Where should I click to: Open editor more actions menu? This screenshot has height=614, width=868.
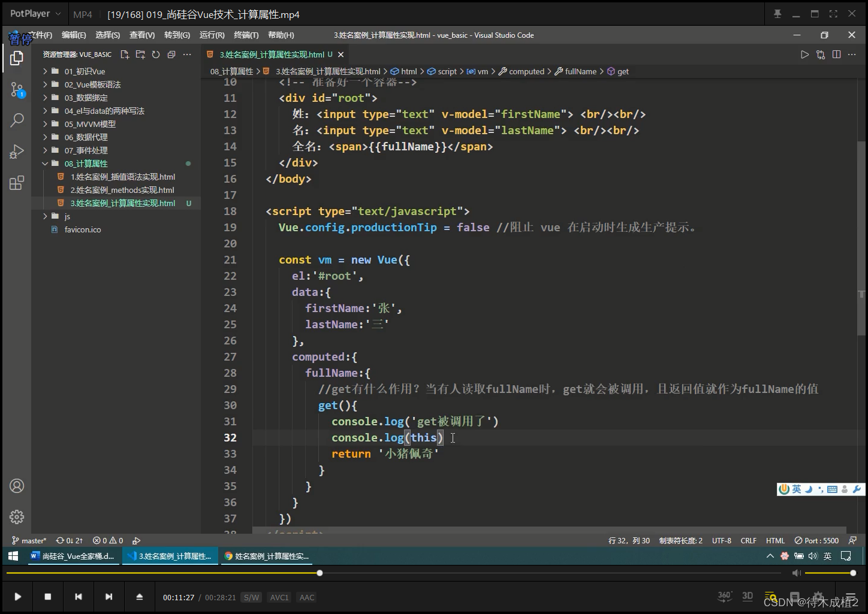[852, 55]
